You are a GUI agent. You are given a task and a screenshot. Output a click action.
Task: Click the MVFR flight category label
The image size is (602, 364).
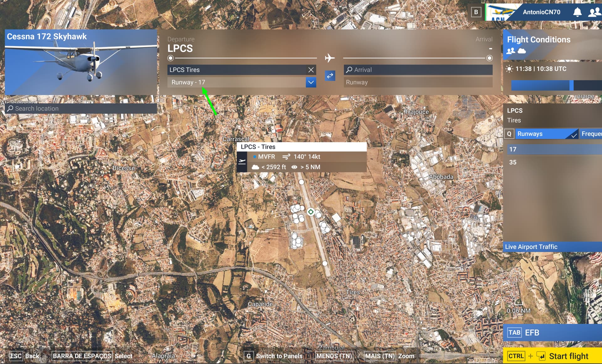pos(267,157)
